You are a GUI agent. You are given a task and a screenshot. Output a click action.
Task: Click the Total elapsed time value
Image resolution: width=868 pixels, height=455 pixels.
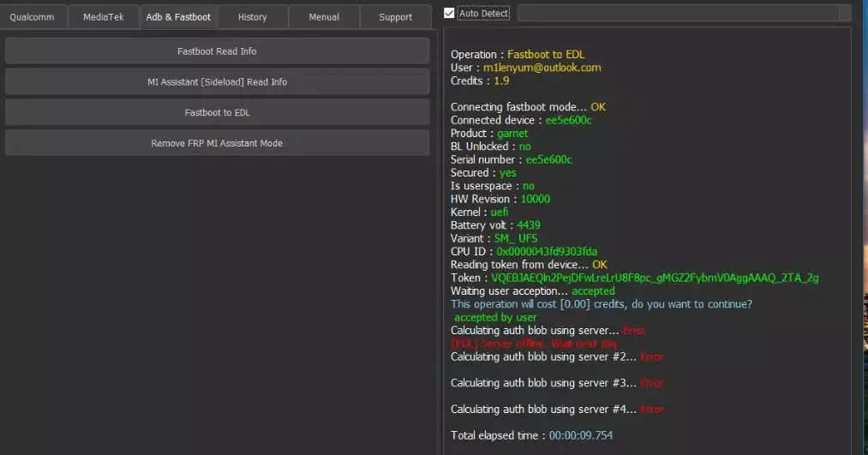pos(581,435)
